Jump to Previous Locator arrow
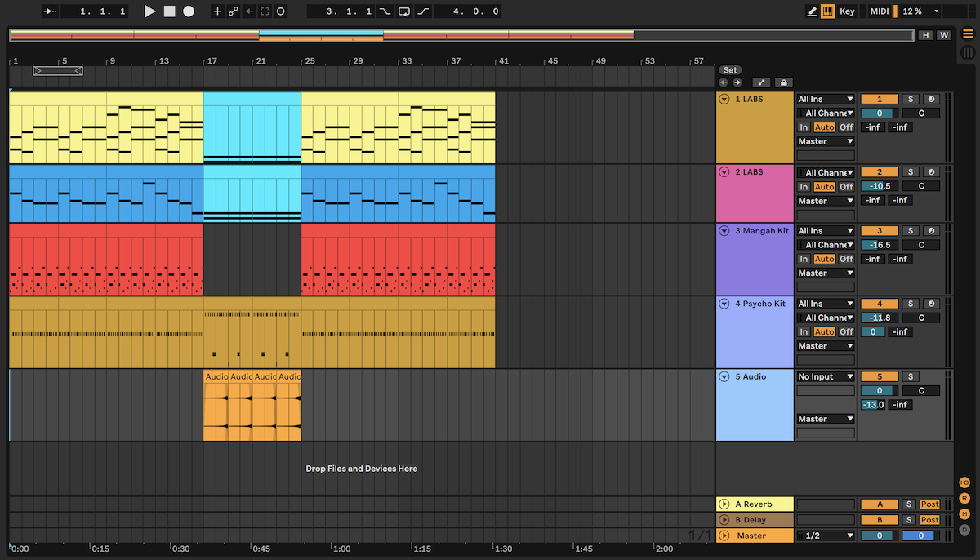 pos(724,82)
